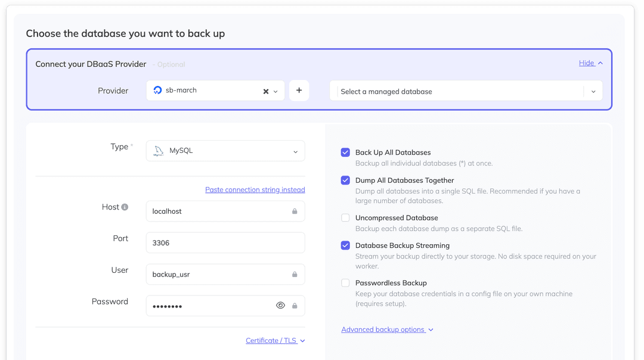Click the Password input field
The height and width of the screenshot is (360, 644).
pyautogui.click(x=225, y=306)
